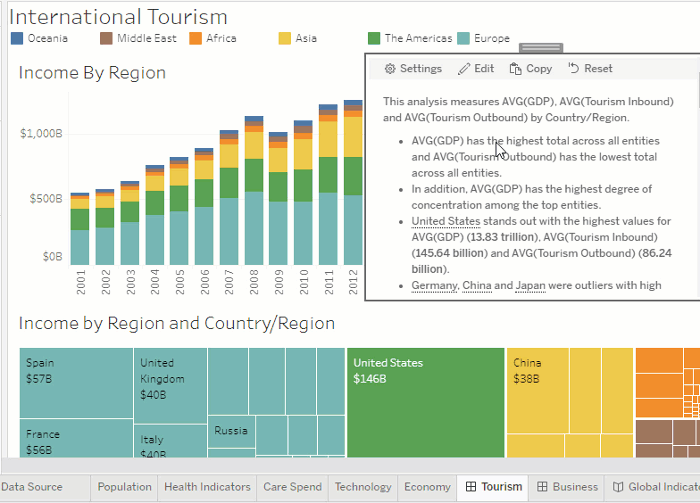Open the Health Indicators tab
Screen dimensions: 700x503
pos(207,487)
